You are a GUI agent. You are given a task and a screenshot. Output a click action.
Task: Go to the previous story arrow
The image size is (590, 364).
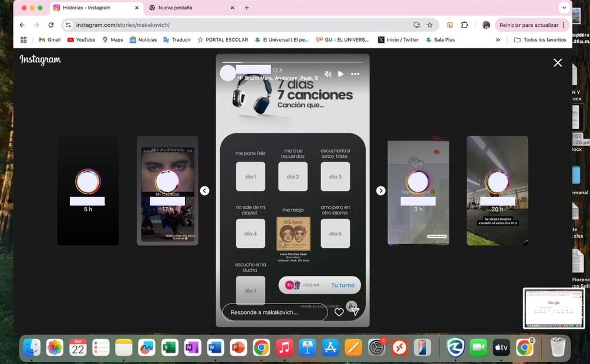coord(204,191)
